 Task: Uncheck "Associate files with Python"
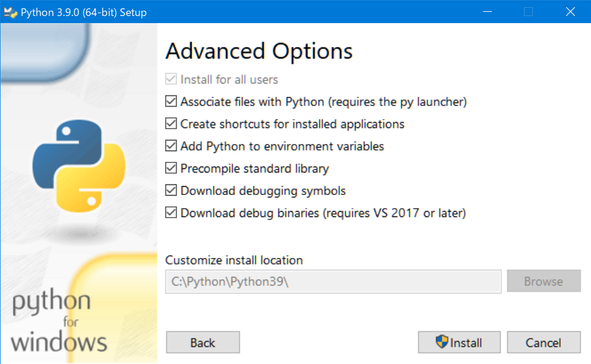pyautogui.click(x=171, y=101)
